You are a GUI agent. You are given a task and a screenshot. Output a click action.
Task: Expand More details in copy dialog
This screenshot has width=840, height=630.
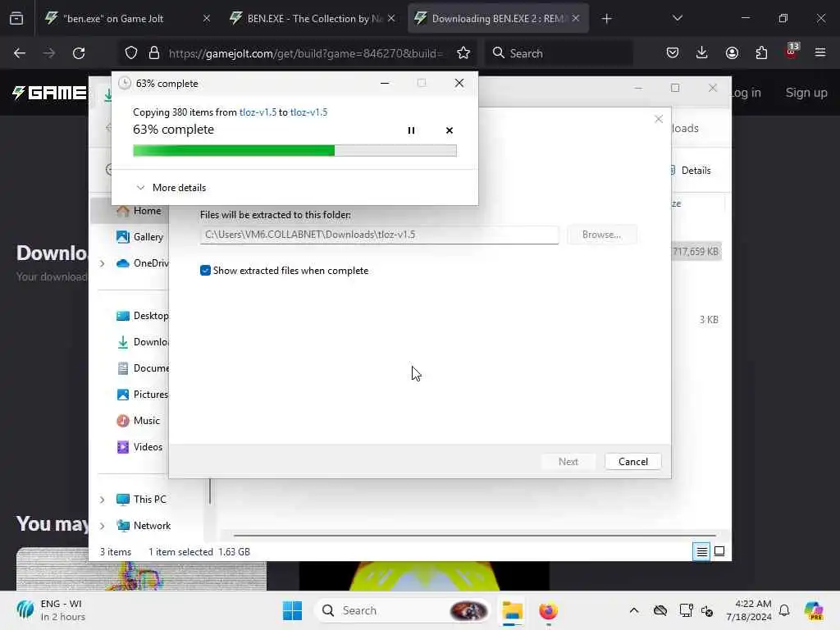(171, 188)
